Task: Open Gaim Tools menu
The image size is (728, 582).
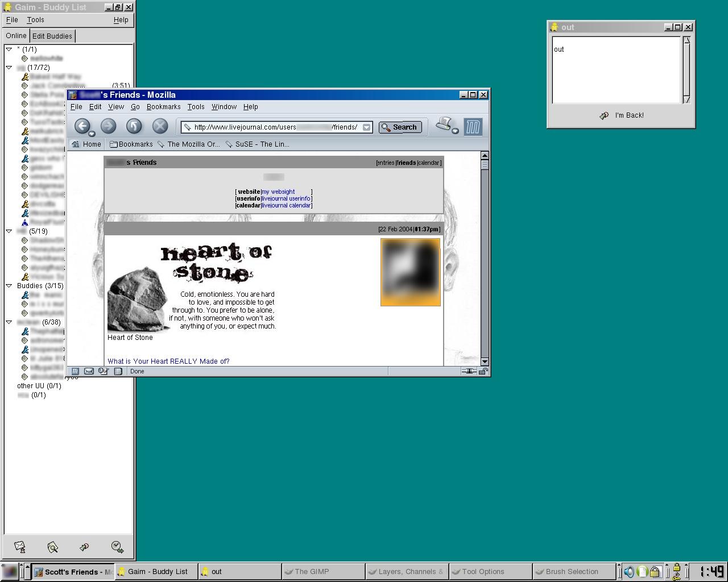Action: (35, 20)
